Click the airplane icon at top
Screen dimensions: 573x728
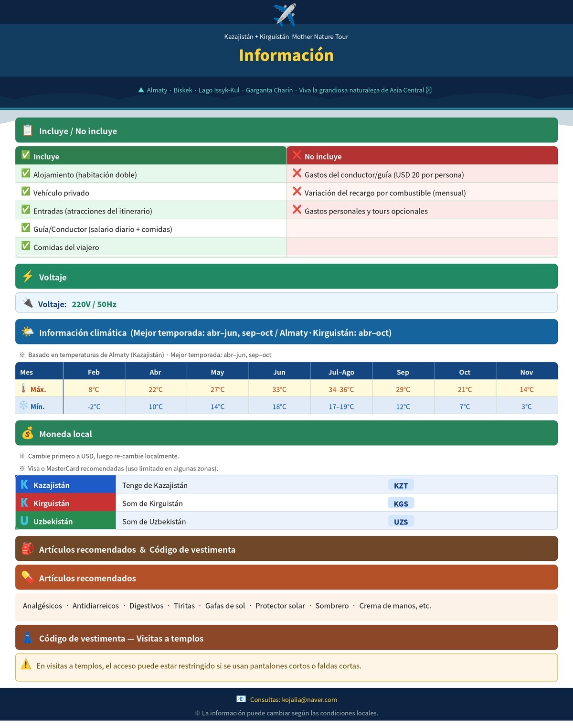pos(285,14)
